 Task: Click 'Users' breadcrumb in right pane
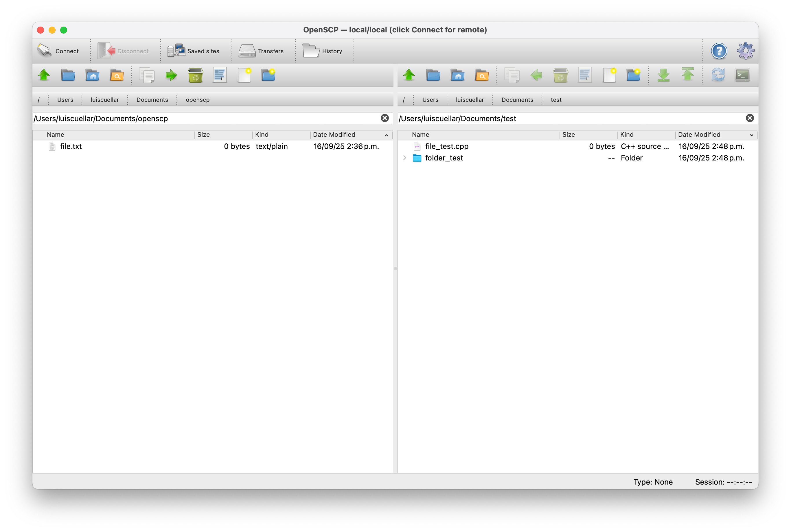coord(431,100)
